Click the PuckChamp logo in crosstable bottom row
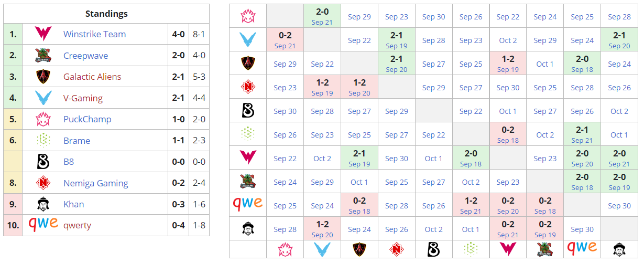The height and width of the screenshot is (263, 644). [x=285, y=249]
